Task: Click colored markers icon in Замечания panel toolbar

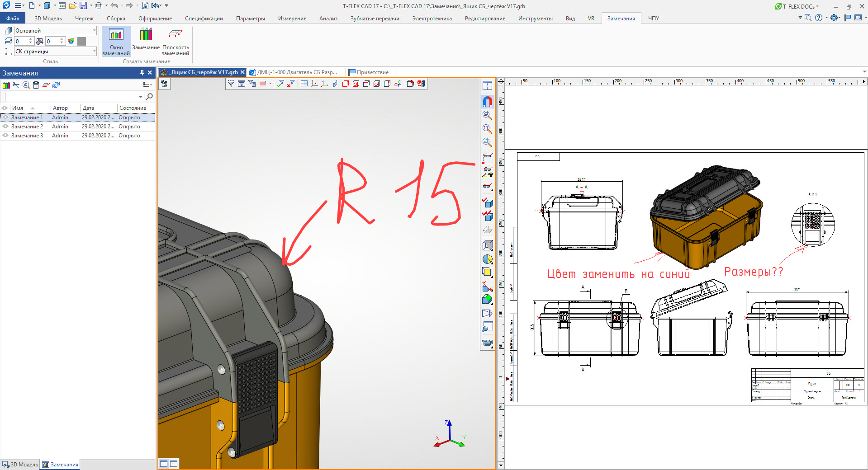Action: [x=6, y=85]
